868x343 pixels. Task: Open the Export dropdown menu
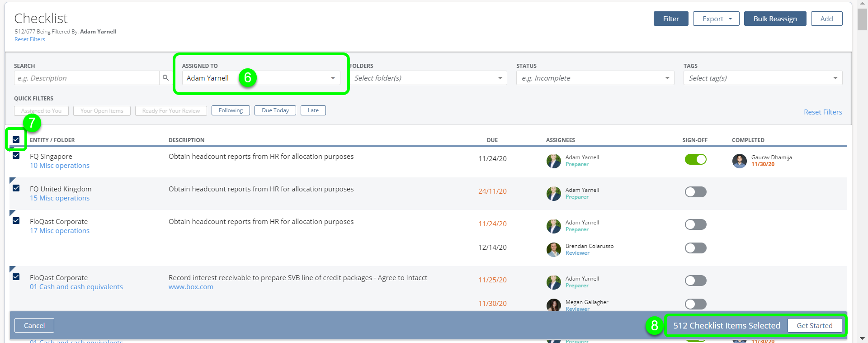[716, 19]
